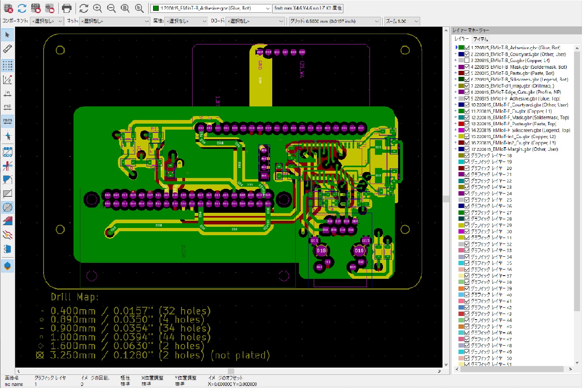Click the Zoom Out magnifier icon
The image size is (588, 392).
click(x=112, y=8)
